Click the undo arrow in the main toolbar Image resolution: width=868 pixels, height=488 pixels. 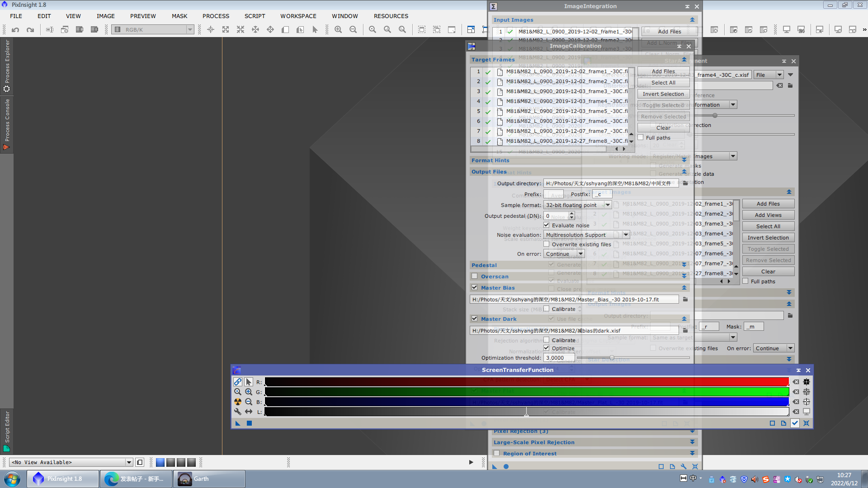pos(15,30)
